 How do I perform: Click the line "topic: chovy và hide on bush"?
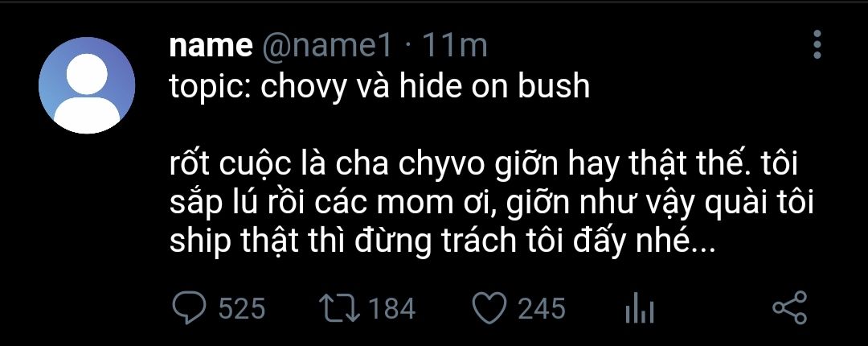click(x=379, y=85)
